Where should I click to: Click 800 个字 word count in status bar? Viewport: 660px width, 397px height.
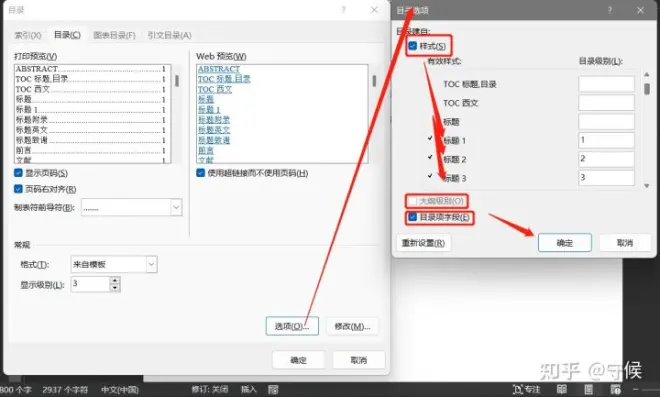16,390
